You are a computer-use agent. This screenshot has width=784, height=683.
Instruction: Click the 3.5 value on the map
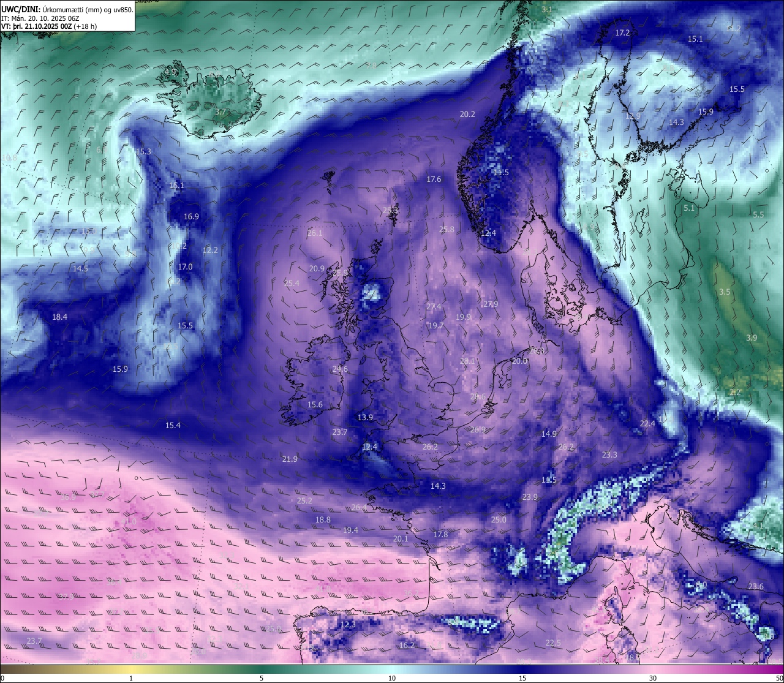click(x=725, y=292)
